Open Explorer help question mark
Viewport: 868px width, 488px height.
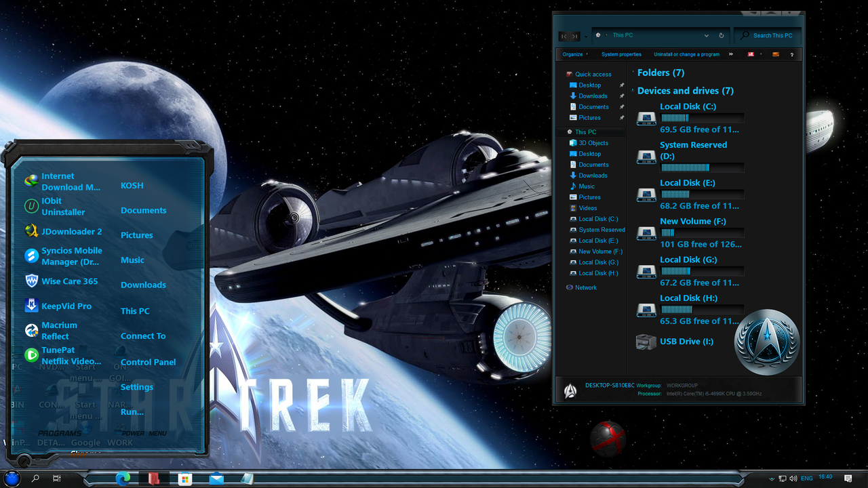(x=791, y=54)
